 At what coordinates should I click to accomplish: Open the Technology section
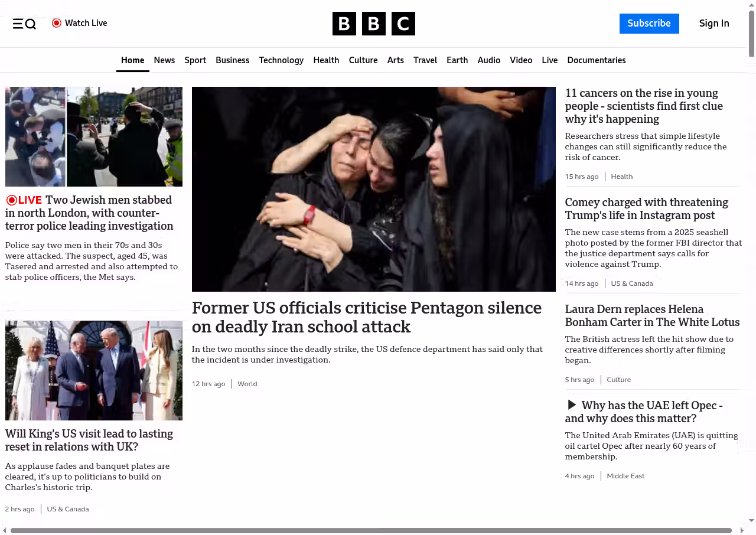[x=281, y=60]
